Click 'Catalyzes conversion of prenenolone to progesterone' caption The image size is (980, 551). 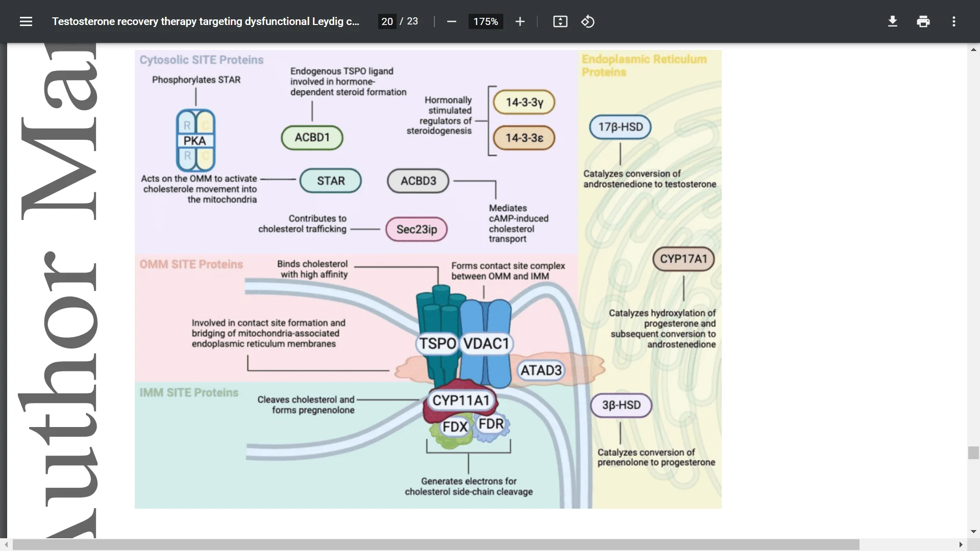(x=656, y=457)
